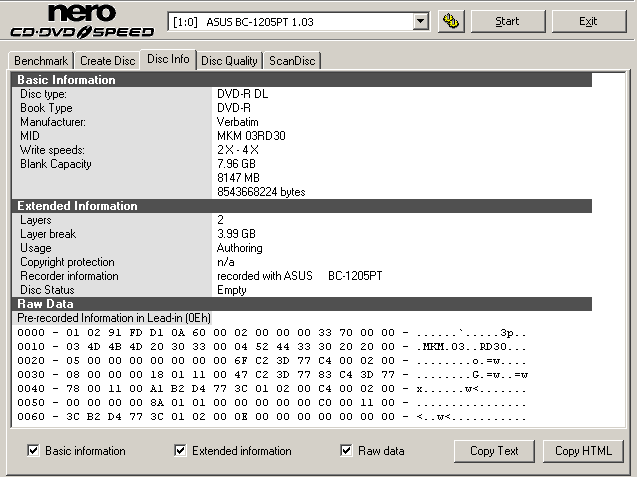The width and height of the screenshot is (637, 477).
Task: Open the drive selection dropdown arrow
Action: tap(420, 21)
